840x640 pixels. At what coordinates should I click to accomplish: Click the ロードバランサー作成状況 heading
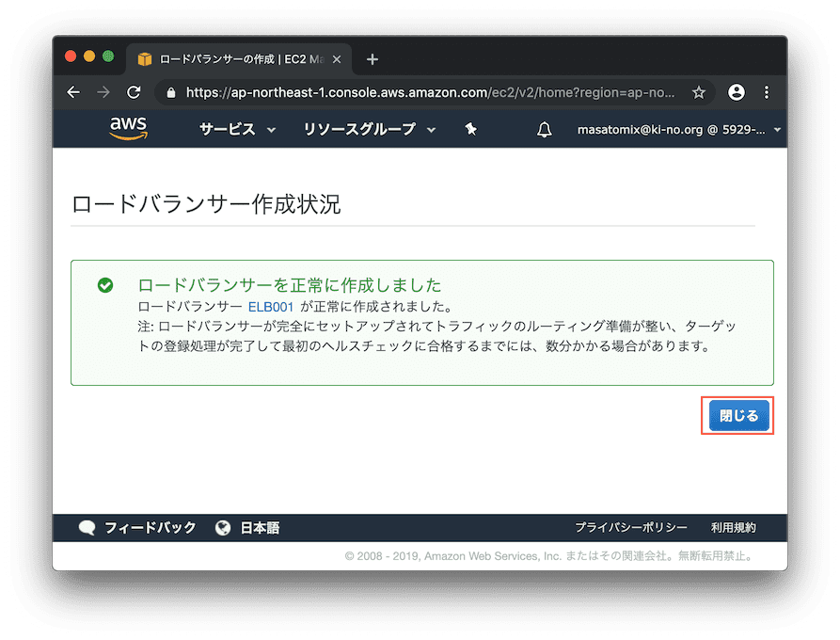pos(206,204)
